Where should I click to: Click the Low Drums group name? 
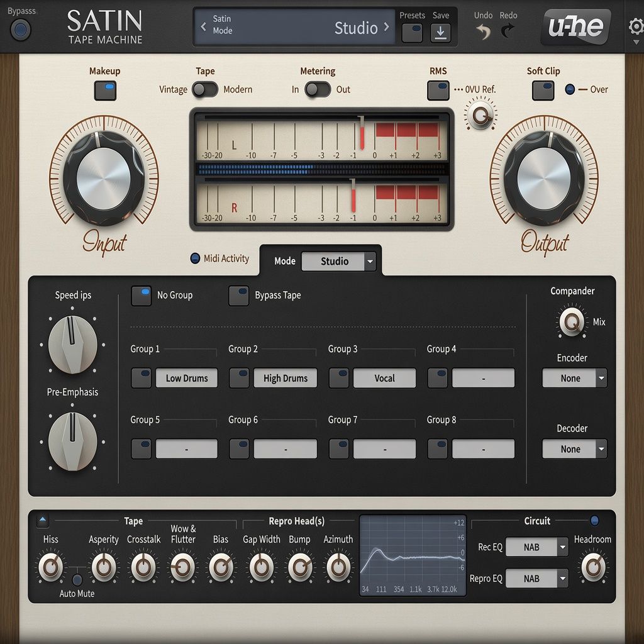click(186, 378)
